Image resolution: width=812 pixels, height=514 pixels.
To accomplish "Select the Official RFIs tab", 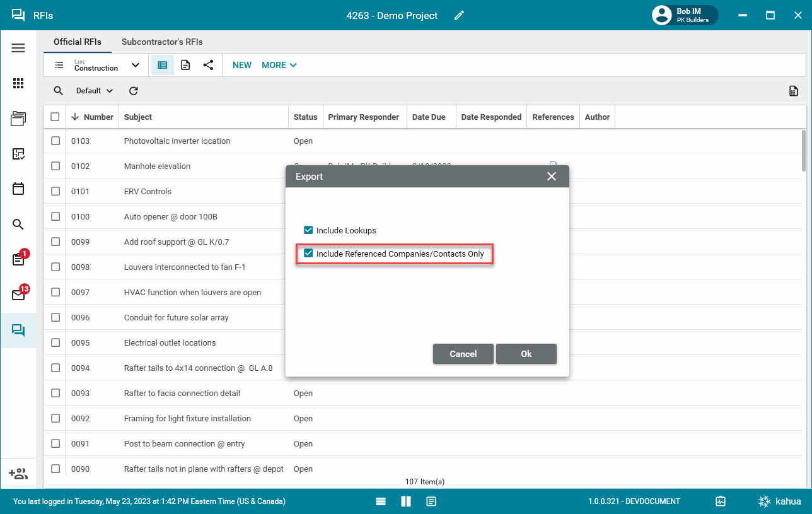I will point(77,42).
